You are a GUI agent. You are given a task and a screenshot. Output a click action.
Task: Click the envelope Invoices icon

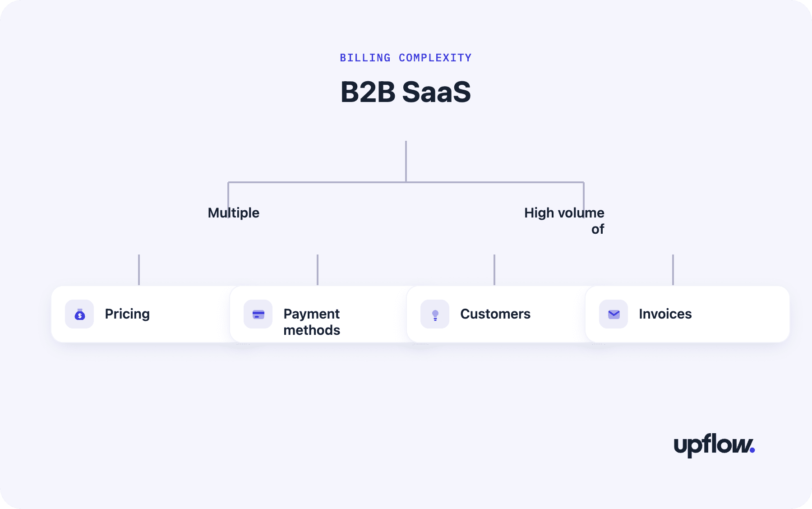pyautogui.click(x=614, y=314)
